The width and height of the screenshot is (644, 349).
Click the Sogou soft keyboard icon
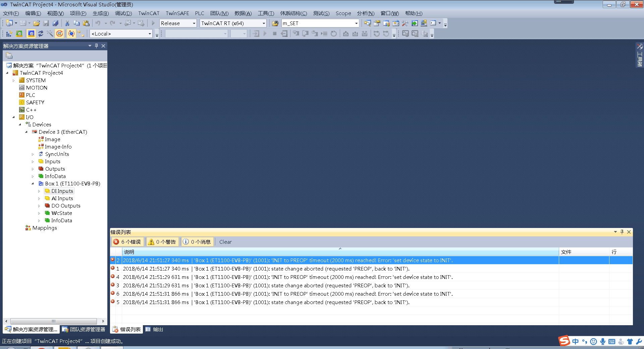coord(612,342)
